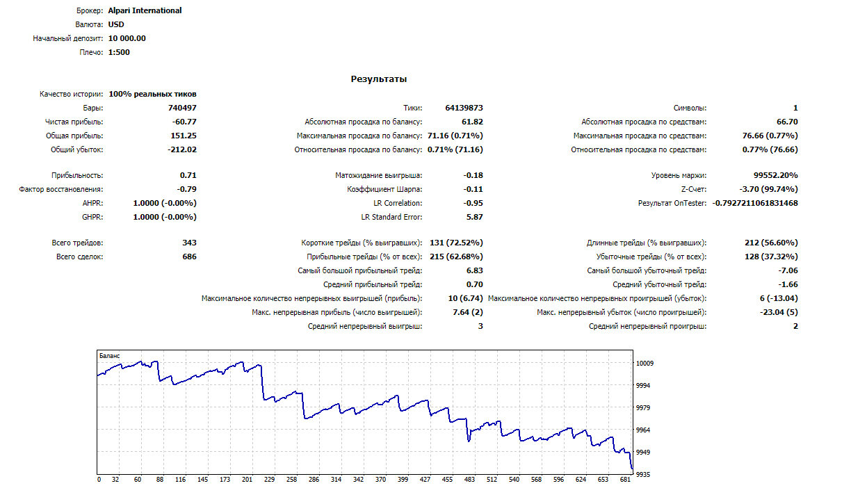Click relative equity drawdown 0.77% (76.66)

[770, 149]
